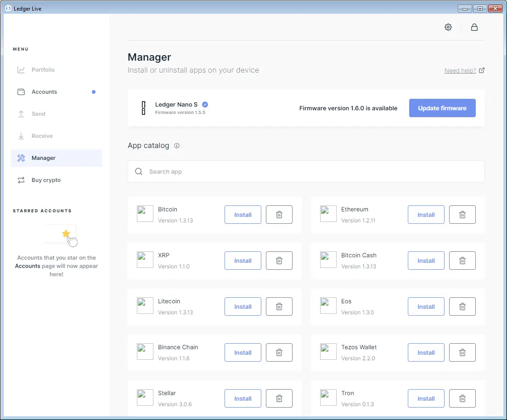Open the Need help? link
Viewport: 507px width, 420px height.
pyautogui.click(x=460, y=71)
